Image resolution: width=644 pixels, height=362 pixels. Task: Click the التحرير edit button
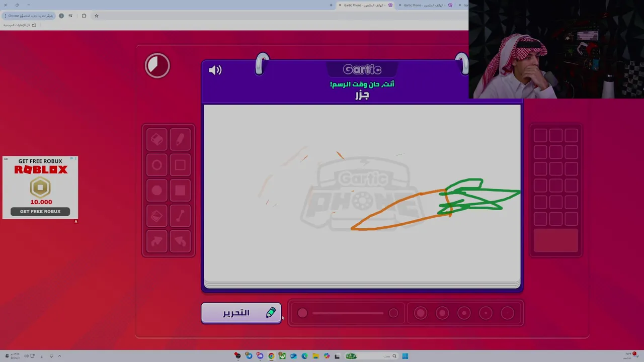point(241,313)
